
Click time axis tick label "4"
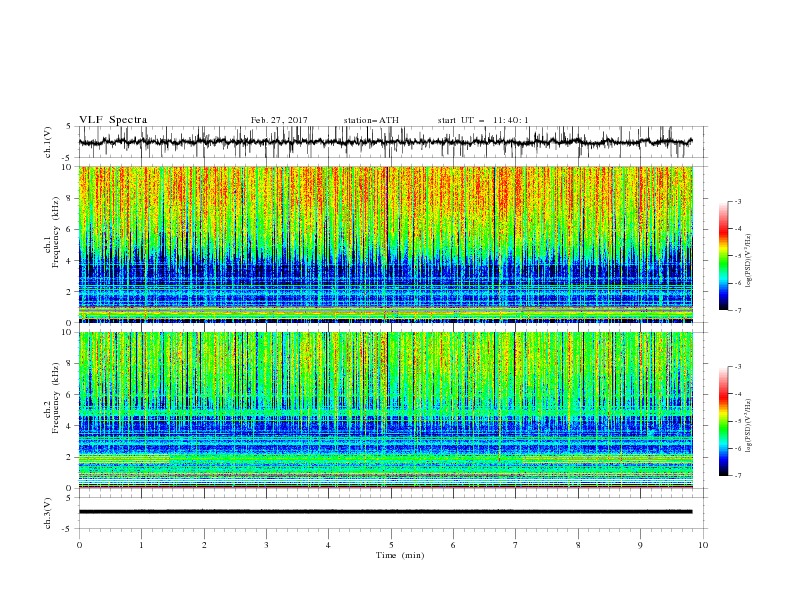click(328, 545)
